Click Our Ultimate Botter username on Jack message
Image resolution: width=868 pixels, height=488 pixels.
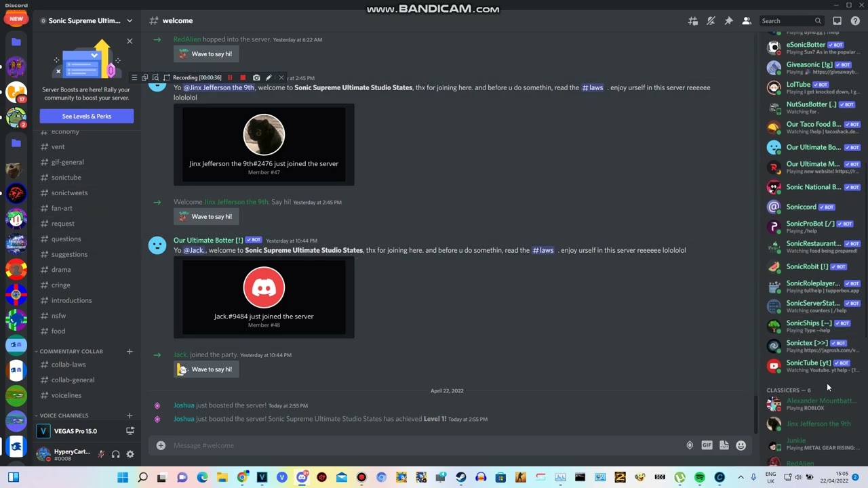208,240
